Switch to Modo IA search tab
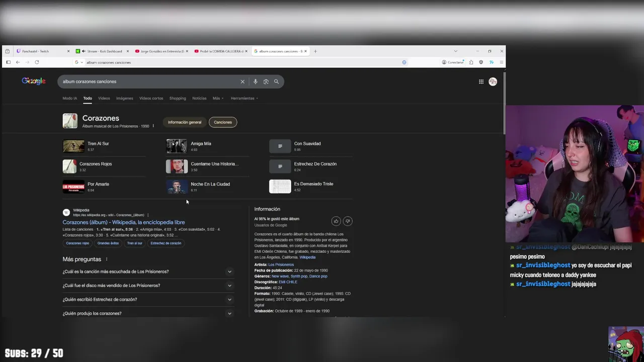The height and width of the screenshot is (362, 644). coord(70,99)
